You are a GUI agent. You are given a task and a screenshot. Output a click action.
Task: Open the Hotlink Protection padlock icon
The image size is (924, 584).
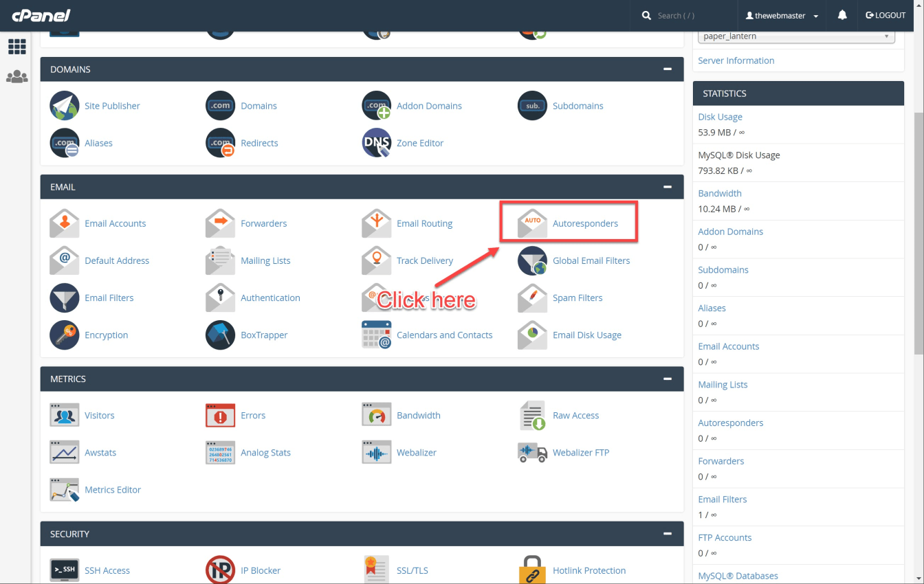[533, 570]
